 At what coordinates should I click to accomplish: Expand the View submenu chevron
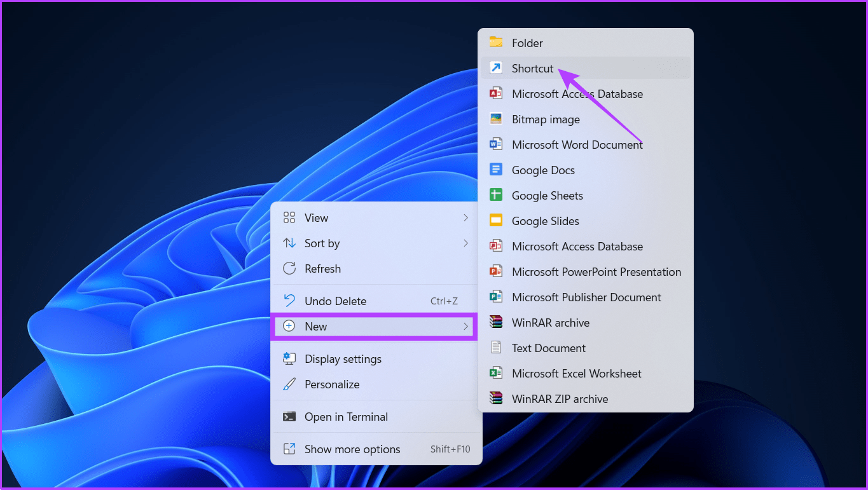[466, 217]
